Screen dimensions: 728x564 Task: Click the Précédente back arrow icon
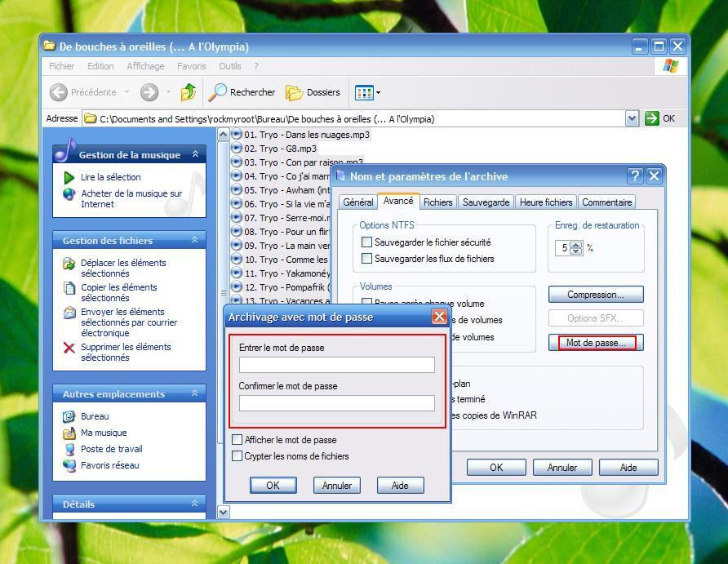(59, 92)
